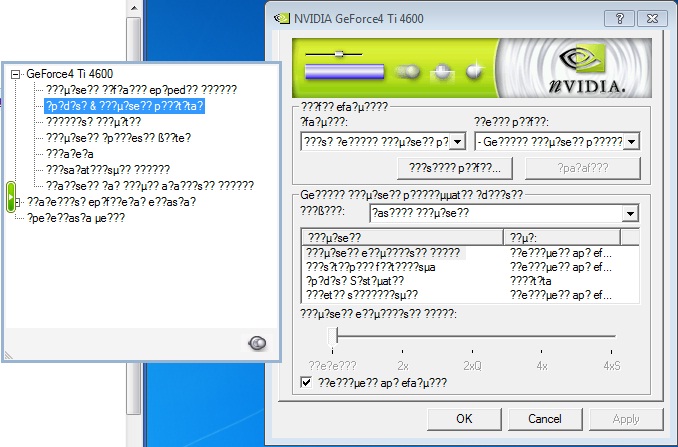
Task: Select the last tree item '?pe?e??as?a µe???'
Action: point(76,218)
